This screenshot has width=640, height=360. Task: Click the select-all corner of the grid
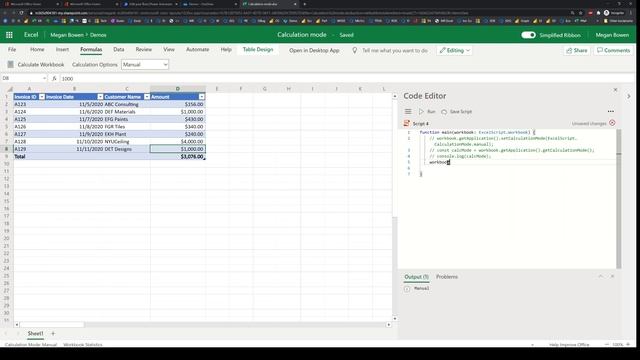[9, 89]
